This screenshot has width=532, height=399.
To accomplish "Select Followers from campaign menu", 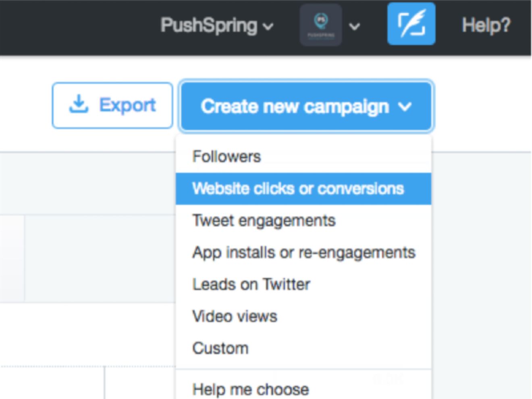I will click(227, 156).
